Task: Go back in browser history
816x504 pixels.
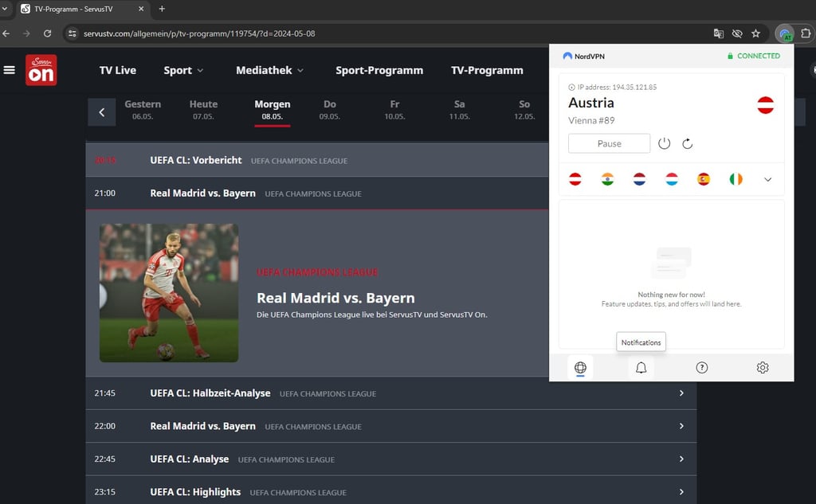Action: [x=6, y=33]
